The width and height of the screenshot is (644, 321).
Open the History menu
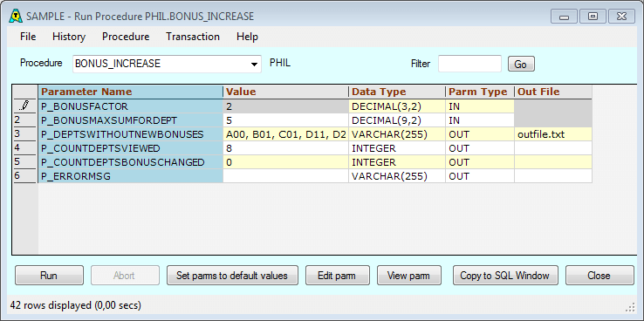point(69,37)
